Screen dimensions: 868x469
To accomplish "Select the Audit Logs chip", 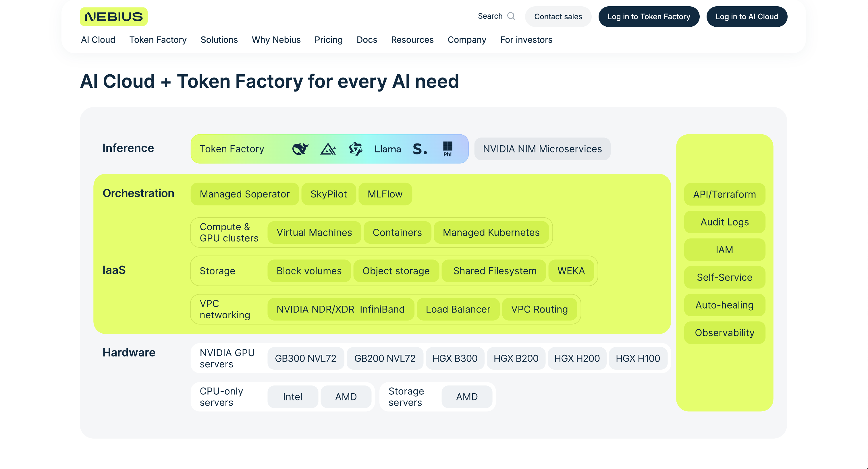I will click(724, 222).
